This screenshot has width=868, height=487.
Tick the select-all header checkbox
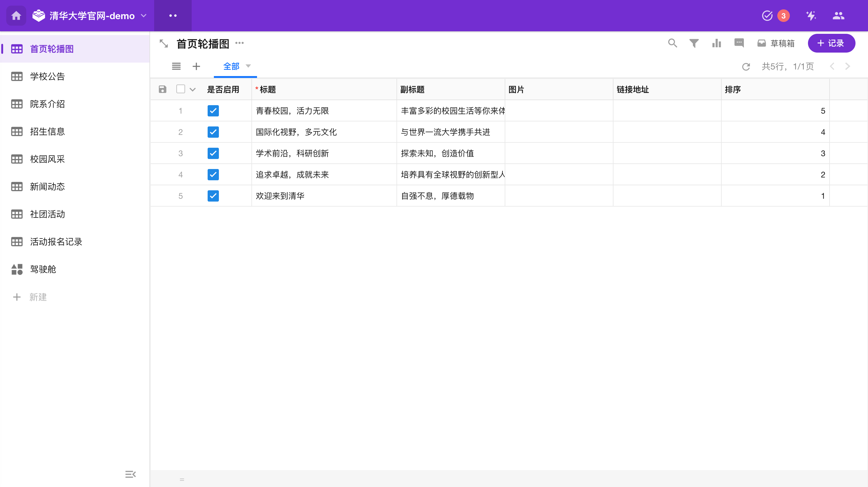[181, 89]
